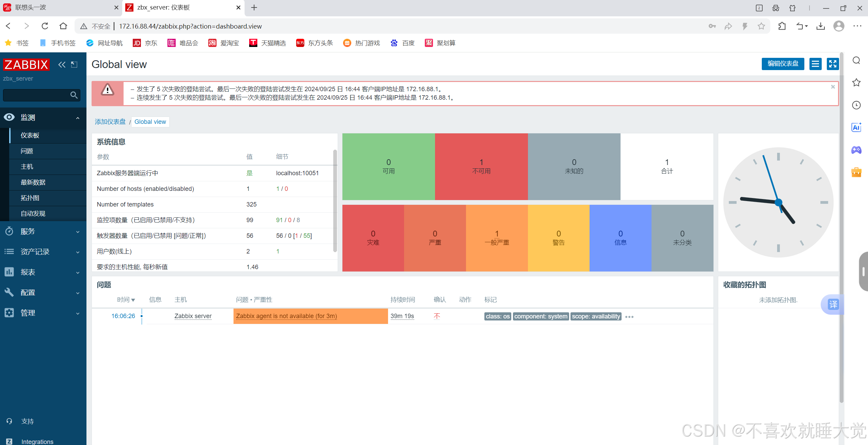Click the share arrow icon in the address bar
Image resolution: width=868 pixels, height=445 pixels.
pyautogui.click(x=728, y=26)
